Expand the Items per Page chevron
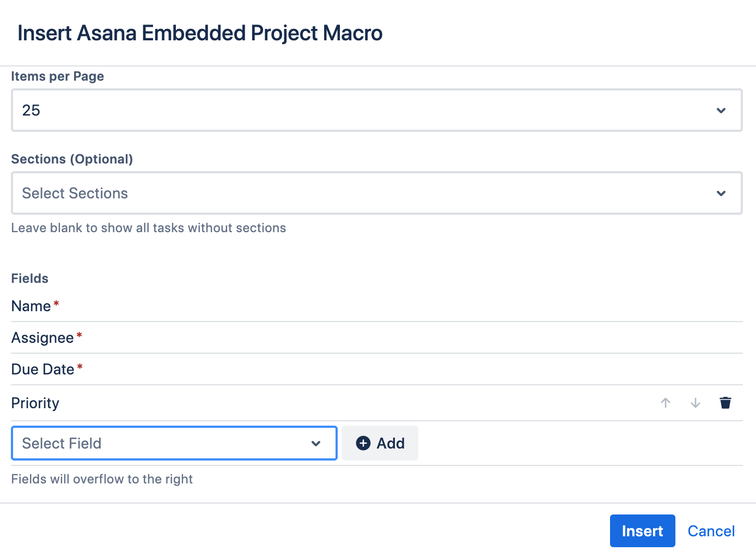The image size is (756, 557). (721, 111)
